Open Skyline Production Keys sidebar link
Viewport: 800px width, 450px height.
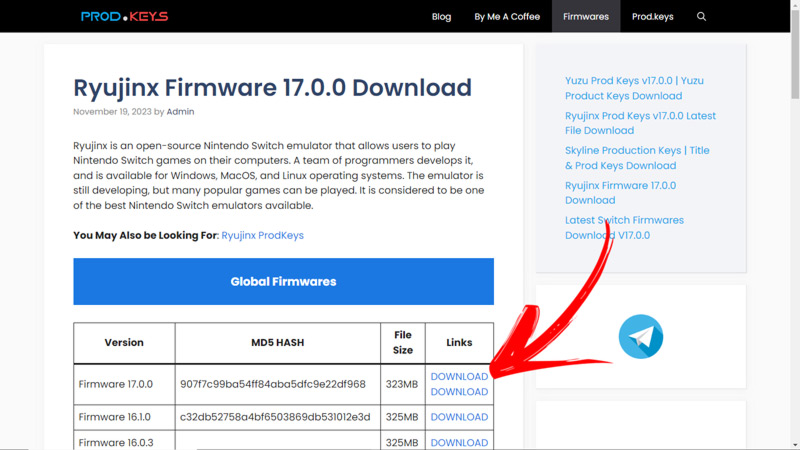pyautogui.click(x=637, y=158)
